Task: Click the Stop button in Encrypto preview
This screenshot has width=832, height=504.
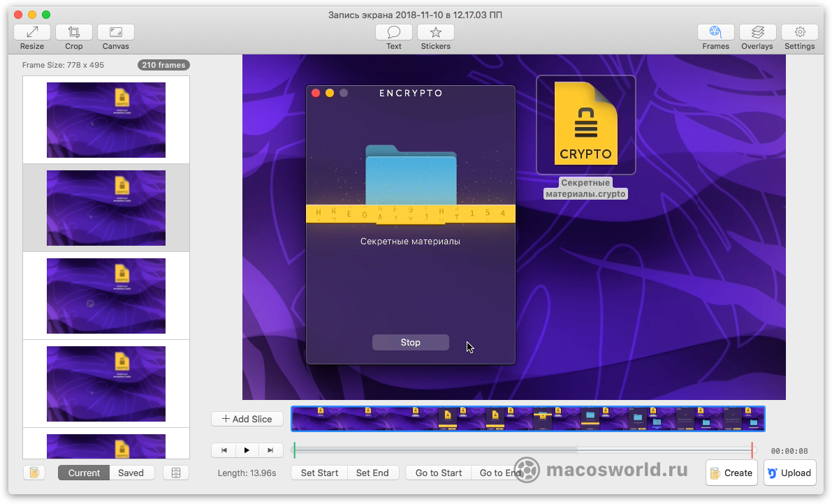Action: (411, 342)
